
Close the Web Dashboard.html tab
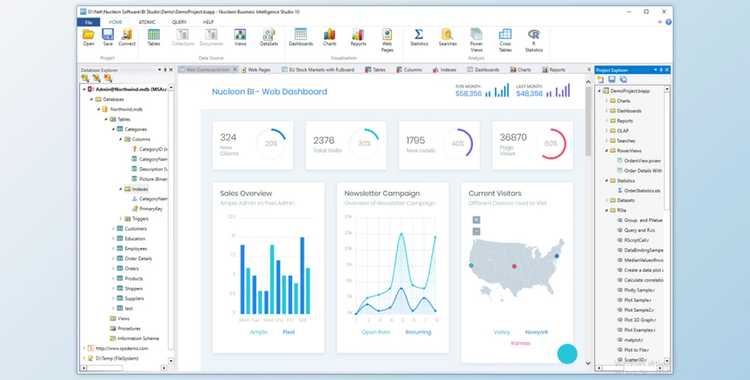pos(235,70)
